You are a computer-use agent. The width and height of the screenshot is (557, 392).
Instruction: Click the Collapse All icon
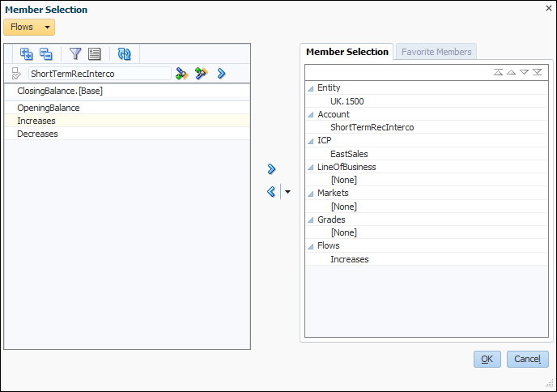click(45, 54)
